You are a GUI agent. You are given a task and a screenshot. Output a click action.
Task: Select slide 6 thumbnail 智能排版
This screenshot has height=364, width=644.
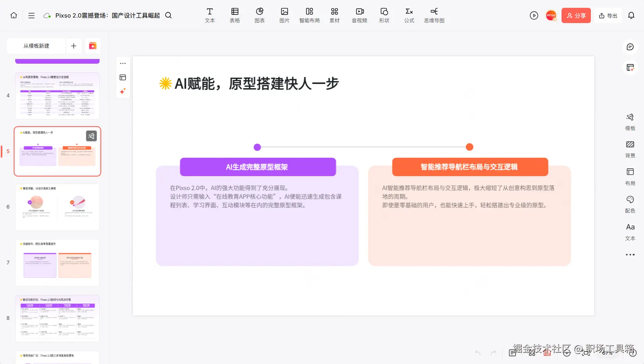coord(57,207)
